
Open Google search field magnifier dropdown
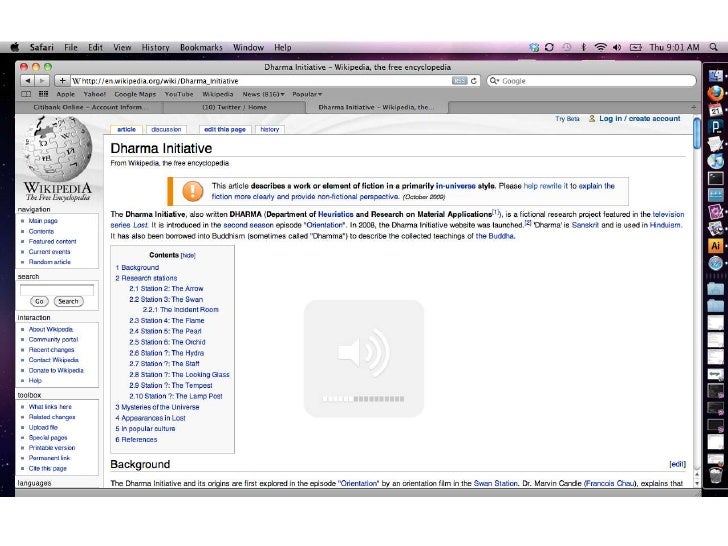[x=495, y=81]
